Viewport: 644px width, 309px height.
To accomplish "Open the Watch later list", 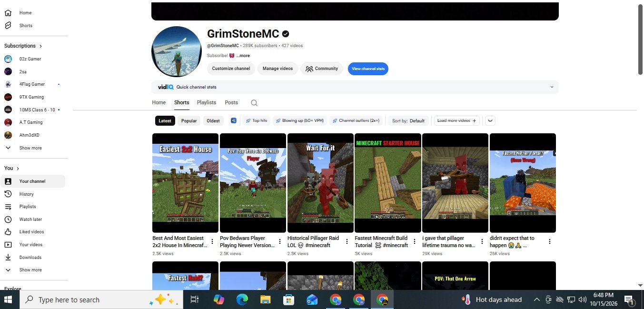I will (x=30, y=219).
